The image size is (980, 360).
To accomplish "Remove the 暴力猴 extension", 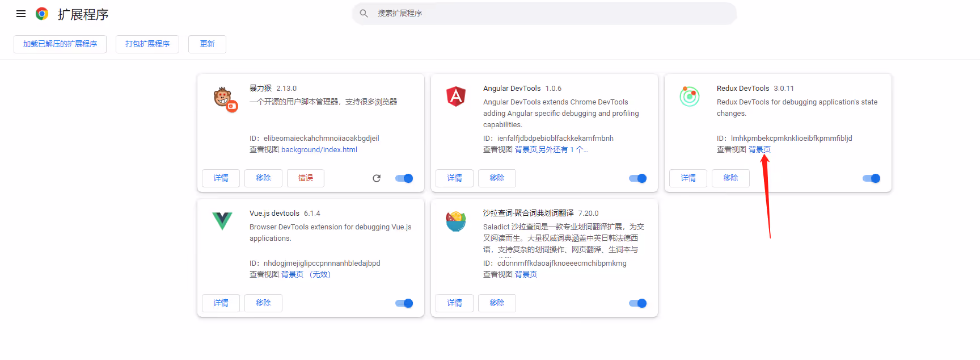I will (x=263, y=178).
